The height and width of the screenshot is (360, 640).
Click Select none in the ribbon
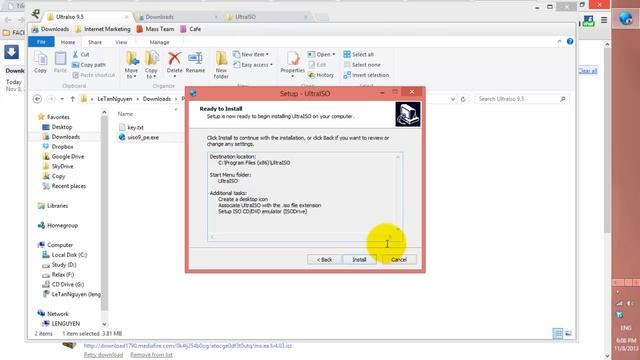(x=362, y=65)
